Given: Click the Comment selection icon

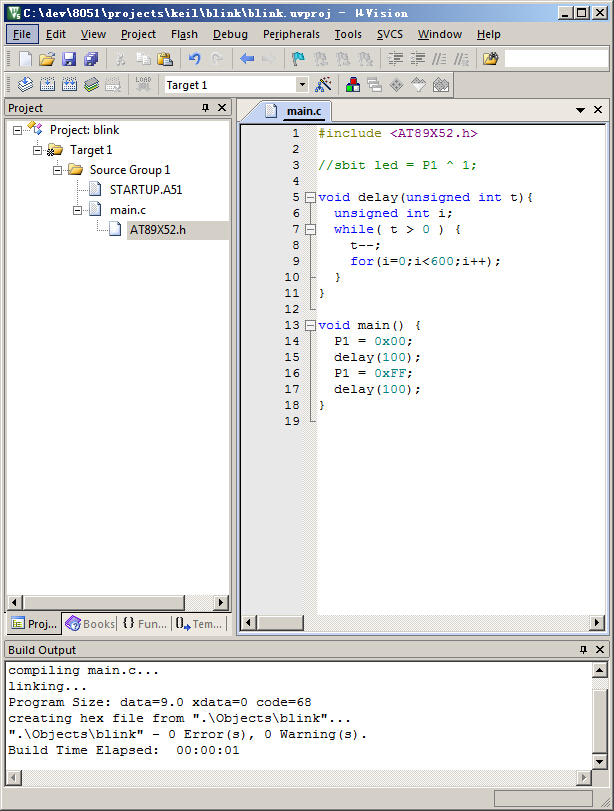Looking at the screenshot, I should (439, 59).
